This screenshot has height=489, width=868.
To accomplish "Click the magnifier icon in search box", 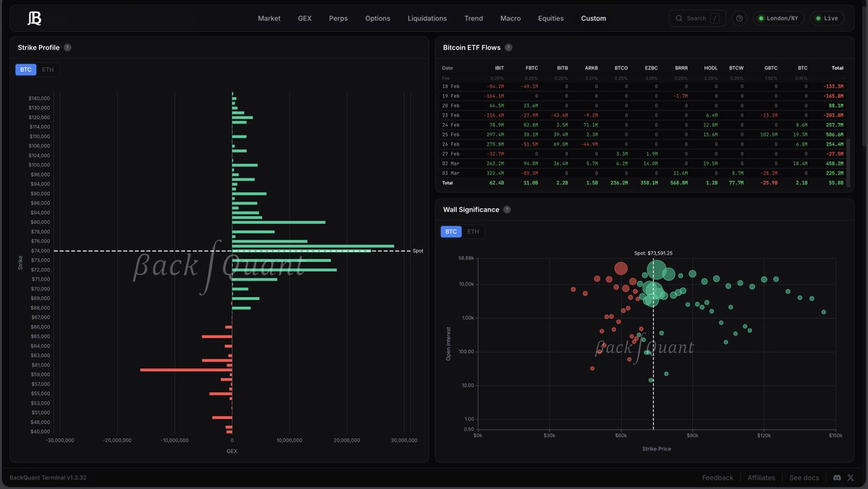I will (679, 18).
